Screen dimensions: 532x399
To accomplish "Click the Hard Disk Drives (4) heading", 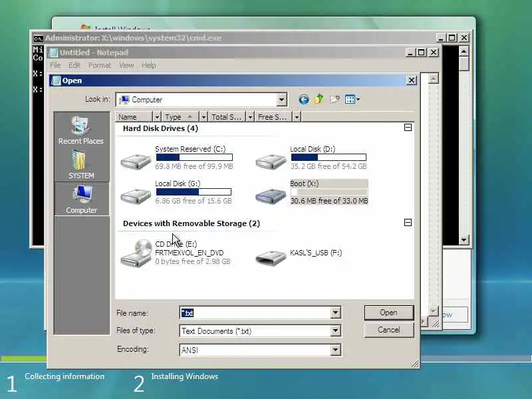I will [160, 128].
